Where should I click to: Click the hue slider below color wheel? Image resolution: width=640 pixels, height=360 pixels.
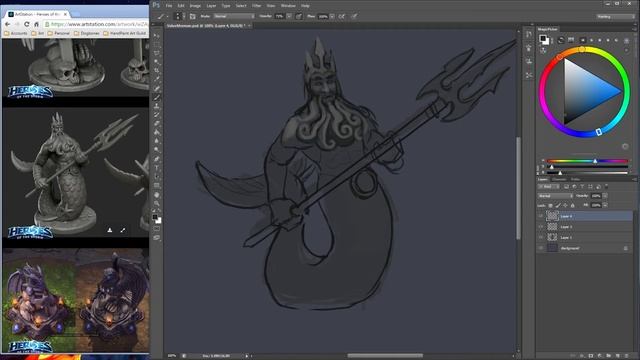(587, 161)
